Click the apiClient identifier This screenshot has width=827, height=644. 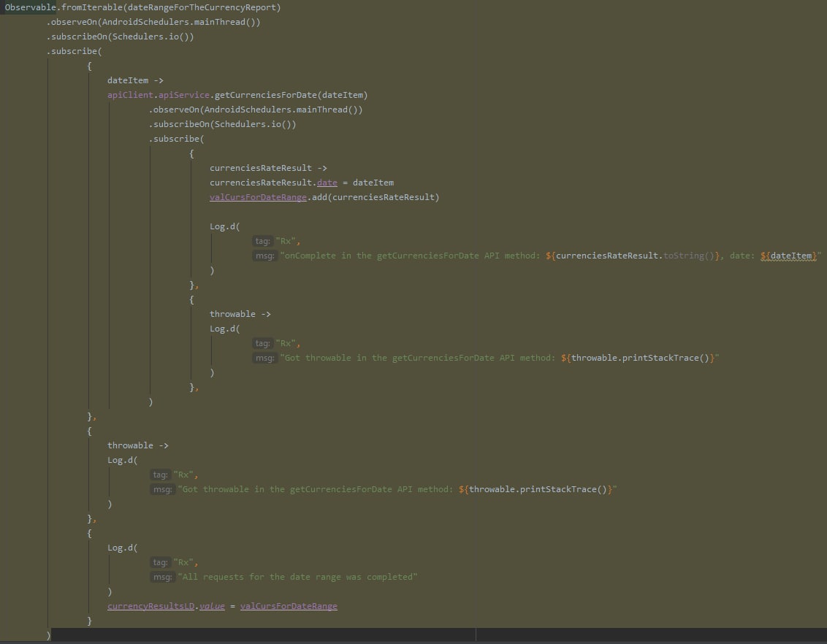click(130, 96)
